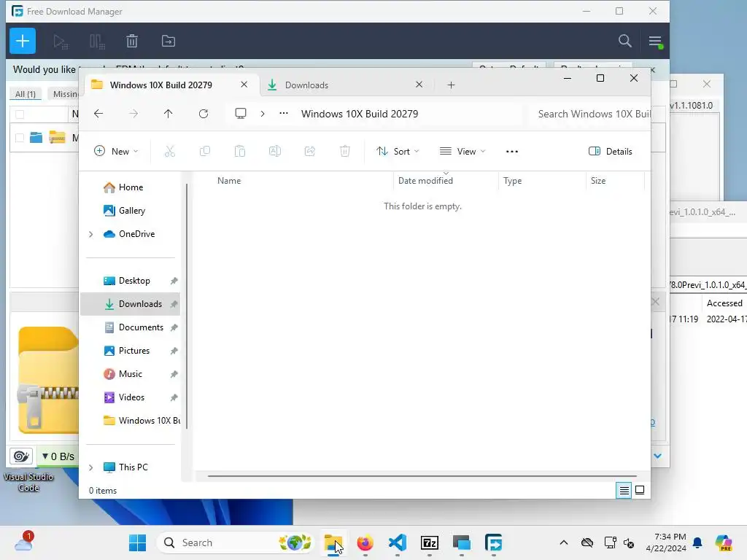Click the Share icon in Explorer toolbar

pos(310,152)
